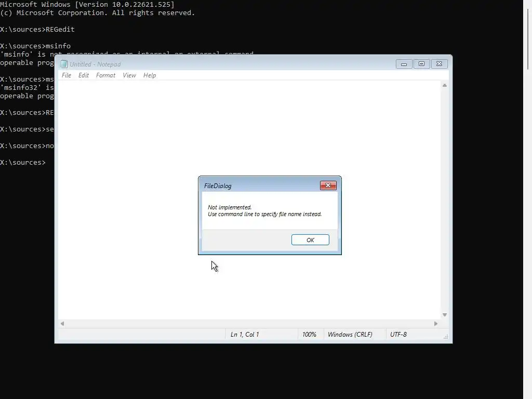Image resolution: width=532 pixels, height=399 pixels.
Task: Click the last X:\sources> prompt in console
Action: click(23, 163)
